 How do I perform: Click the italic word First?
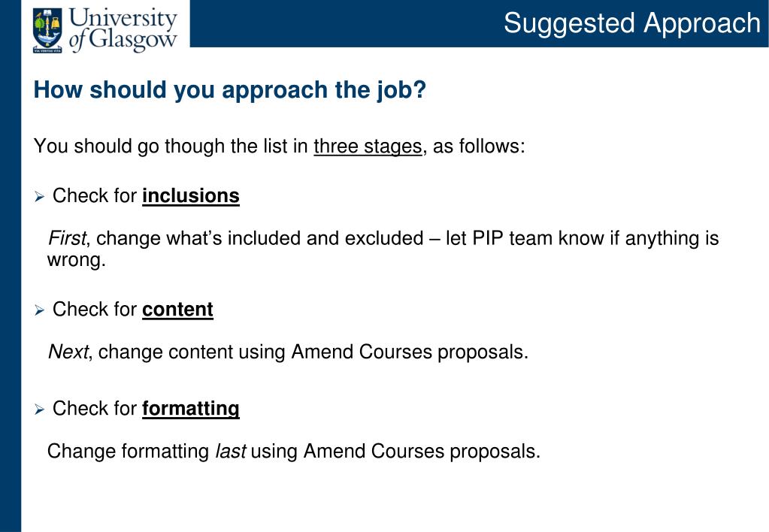click(x=67, y=238)
